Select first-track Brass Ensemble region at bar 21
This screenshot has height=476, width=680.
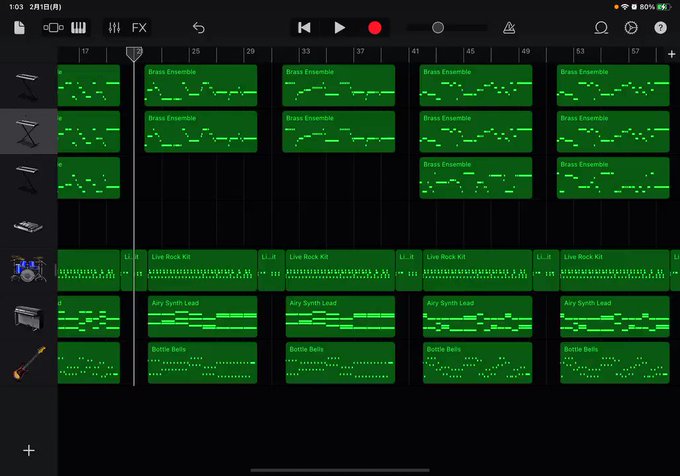201,85
